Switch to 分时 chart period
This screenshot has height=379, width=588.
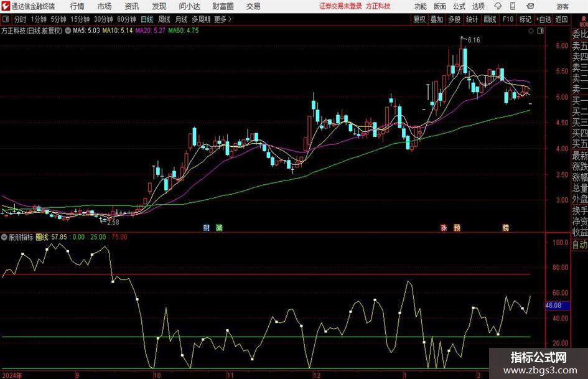click(x=20, y=19)
